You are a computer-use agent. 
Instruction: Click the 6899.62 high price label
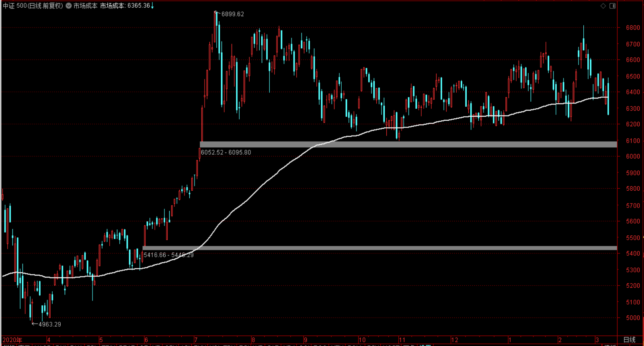[x=233, y=14]
